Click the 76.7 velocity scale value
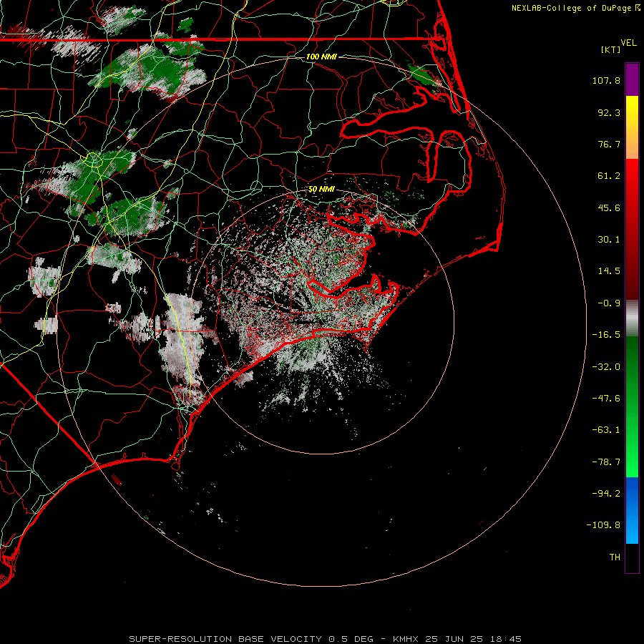Viewport: 644px width, 644px height. click(609, 144)
